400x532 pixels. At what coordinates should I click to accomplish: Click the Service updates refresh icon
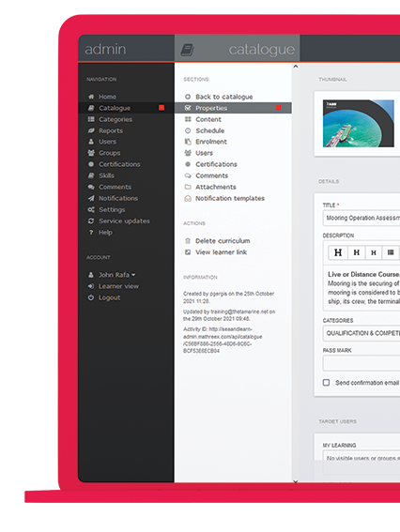91,220
